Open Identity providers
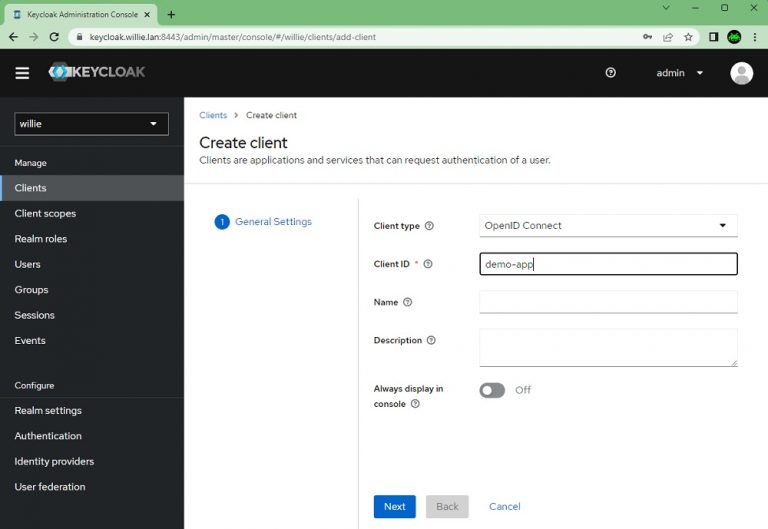Image resolution: width=768 pixels, height=529 pixels. pos(92,461)
